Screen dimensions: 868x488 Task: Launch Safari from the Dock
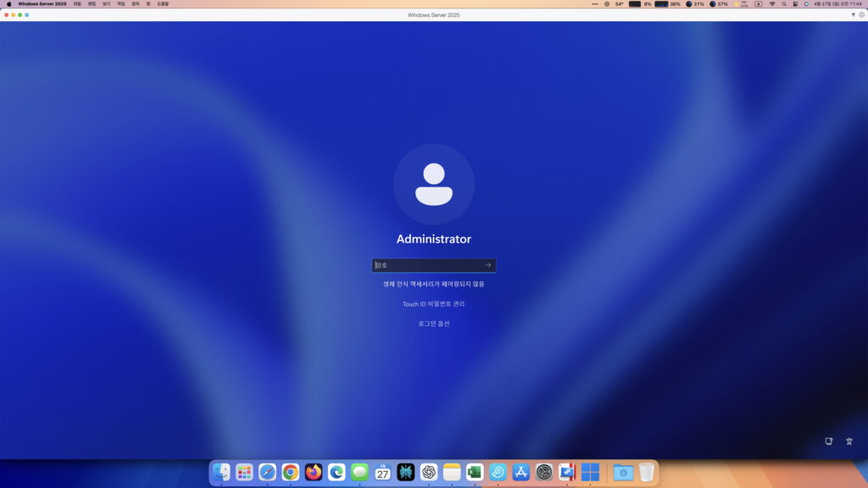(267, 472)
